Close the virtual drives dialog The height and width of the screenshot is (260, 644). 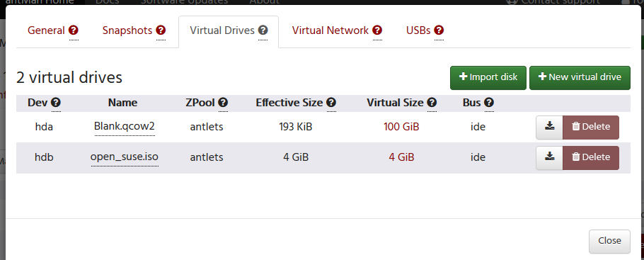coord(609,241)
